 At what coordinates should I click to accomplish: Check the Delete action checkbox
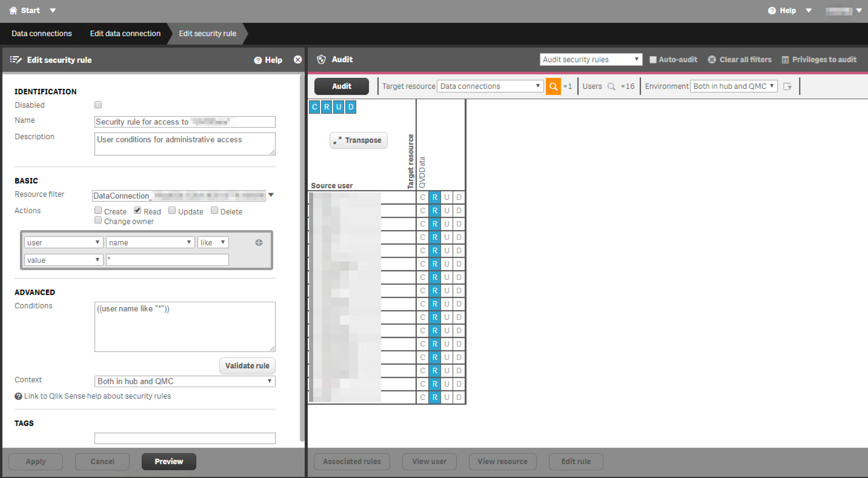pos(214,210)
